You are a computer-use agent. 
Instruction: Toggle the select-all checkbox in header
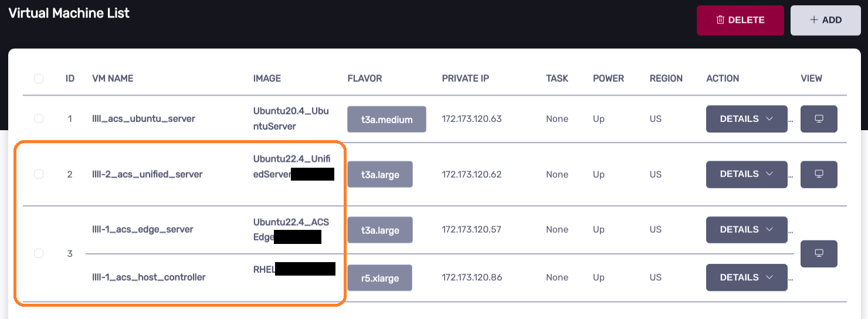point(39,79)
